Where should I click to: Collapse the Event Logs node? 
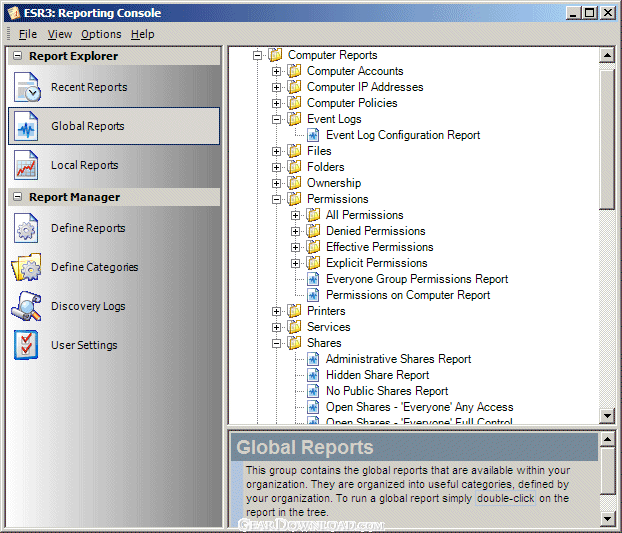276,119
